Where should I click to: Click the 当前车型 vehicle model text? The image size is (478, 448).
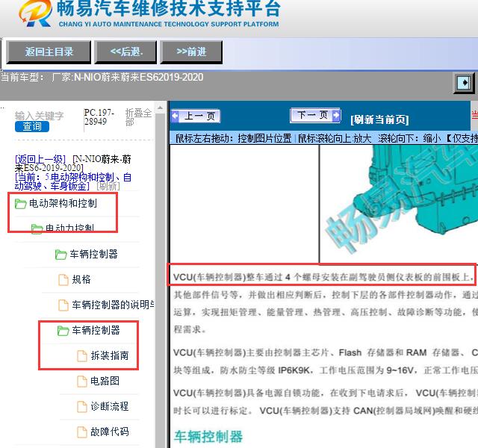[x=102, y=77]
